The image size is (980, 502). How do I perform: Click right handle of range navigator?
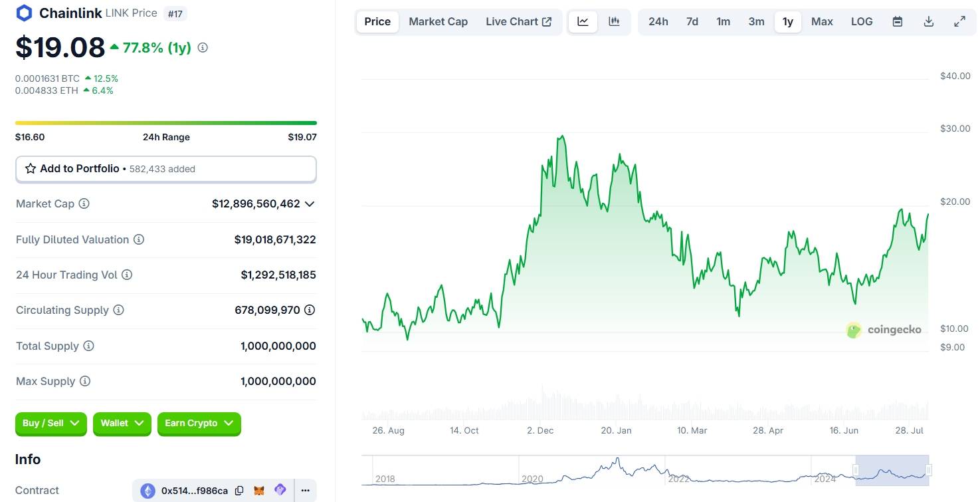929,471
